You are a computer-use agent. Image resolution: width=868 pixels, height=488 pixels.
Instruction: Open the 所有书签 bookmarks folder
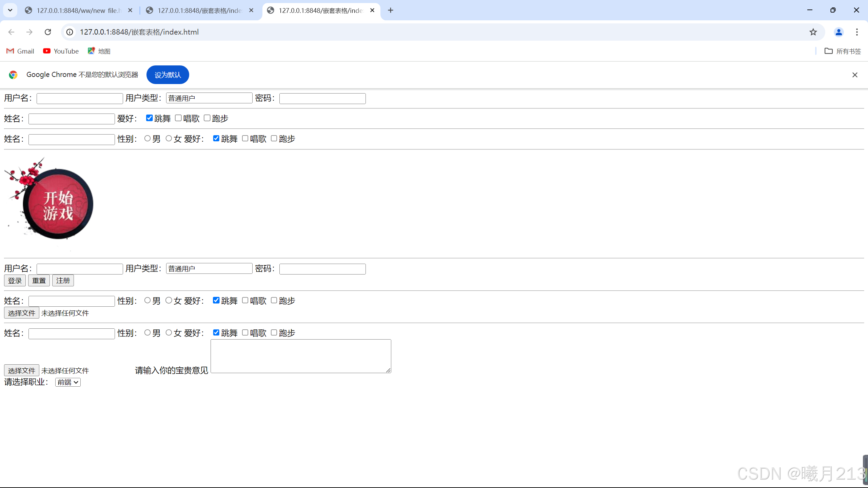pyautogui.click(x=843, y=51)
